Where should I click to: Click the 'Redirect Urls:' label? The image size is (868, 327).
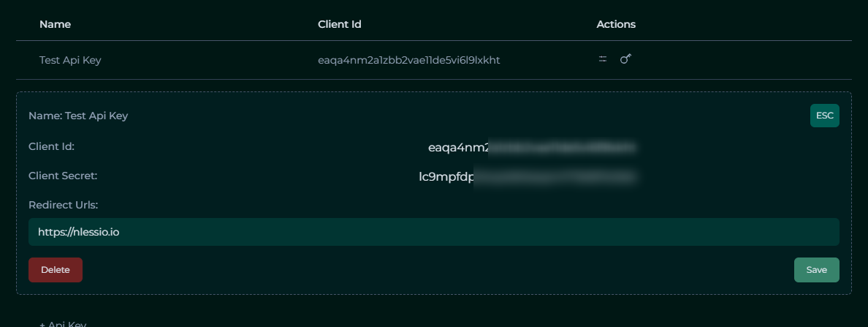click(x=63, y=205)
